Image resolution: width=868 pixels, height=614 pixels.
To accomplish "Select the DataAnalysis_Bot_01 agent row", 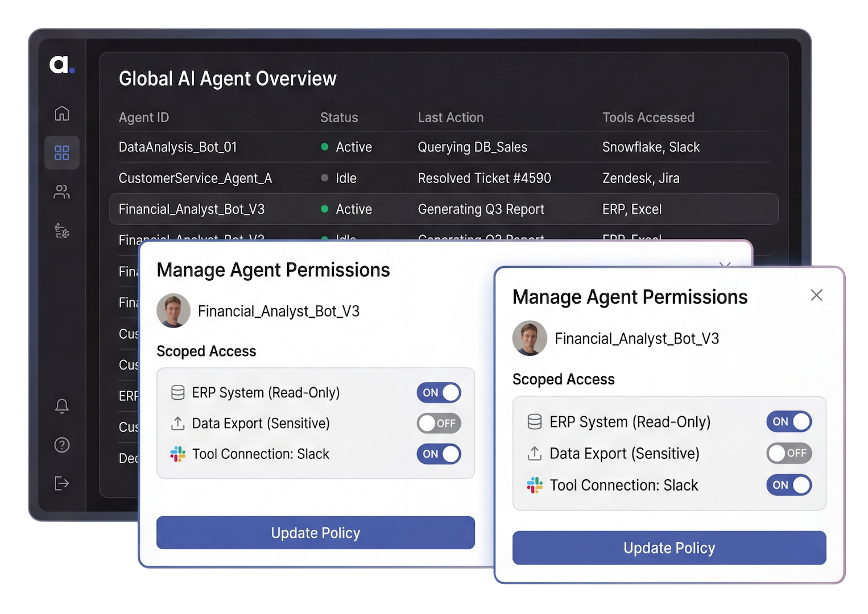I will (x=177, y=147).
